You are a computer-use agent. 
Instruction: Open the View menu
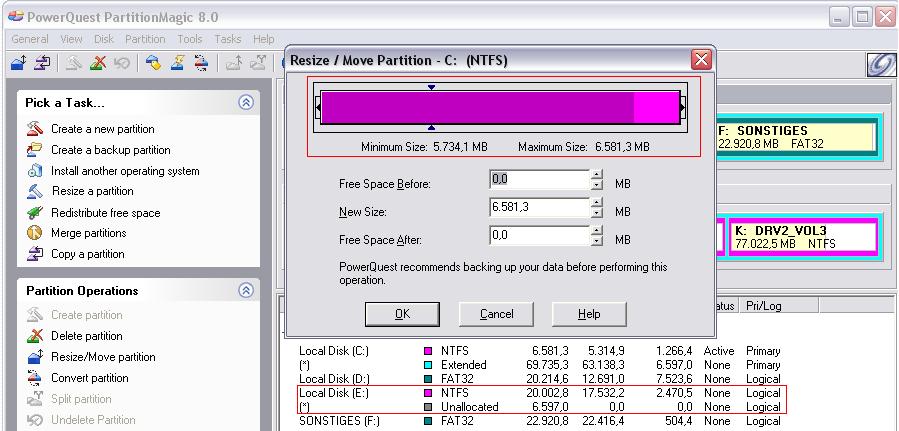(x=71, y=39)
